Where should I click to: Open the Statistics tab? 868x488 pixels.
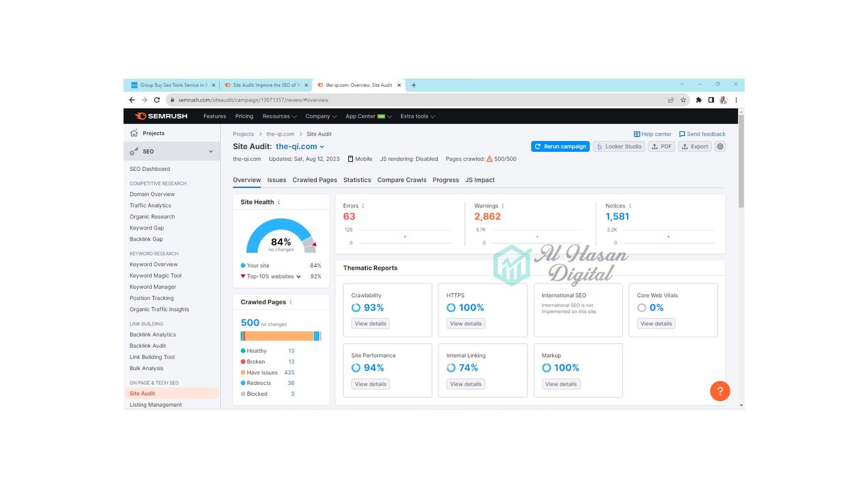[x=357, y=180]
